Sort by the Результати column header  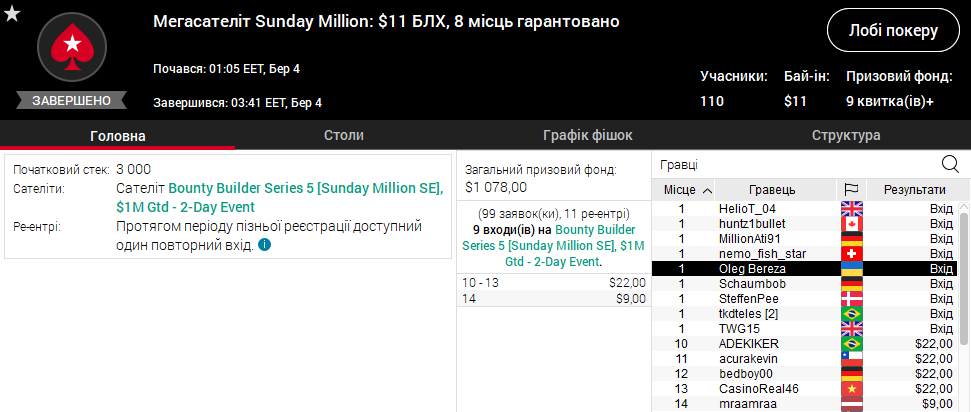[x=914, y=190]
